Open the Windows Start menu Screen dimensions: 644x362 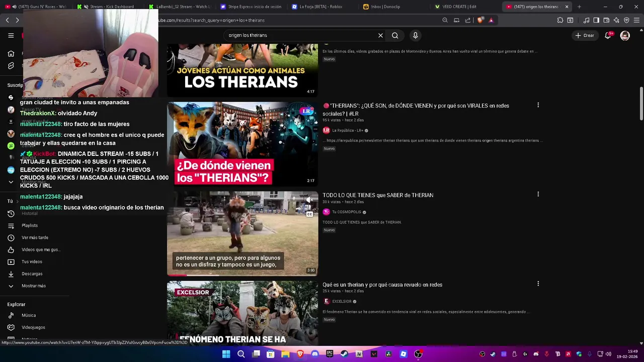(226, 354)
